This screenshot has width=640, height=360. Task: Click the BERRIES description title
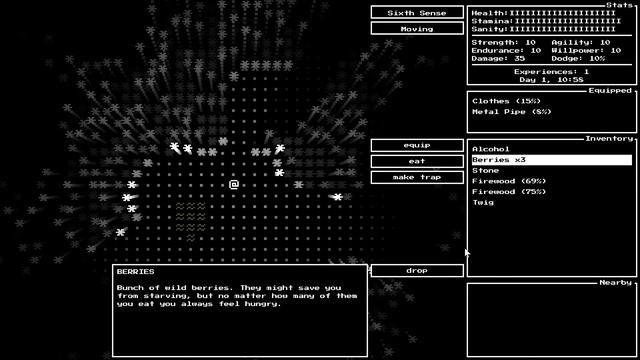pos(136,271)
